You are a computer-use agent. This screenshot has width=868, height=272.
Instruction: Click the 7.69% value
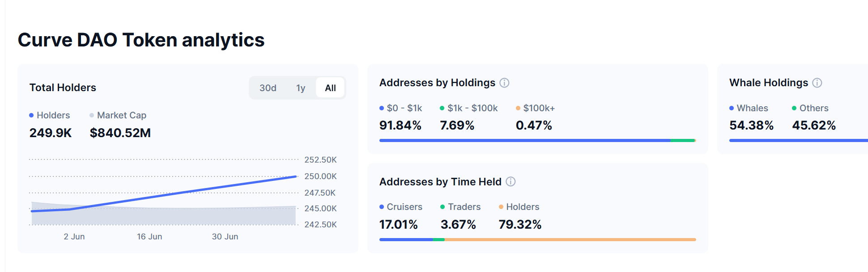[457, 126]
